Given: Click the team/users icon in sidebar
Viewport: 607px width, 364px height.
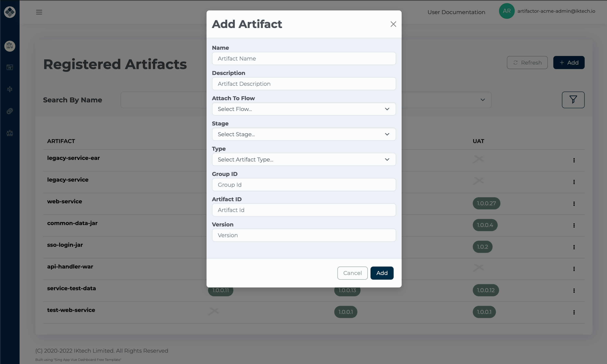Looking at the screenshot, I should (x=10, y=133).
